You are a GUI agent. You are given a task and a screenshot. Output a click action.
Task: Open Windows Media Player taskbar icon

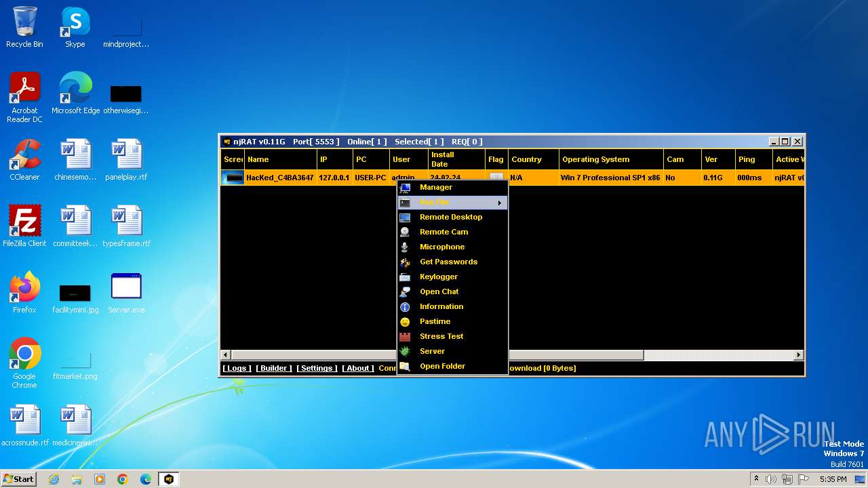pyautogui.click(x=100, y=479)
